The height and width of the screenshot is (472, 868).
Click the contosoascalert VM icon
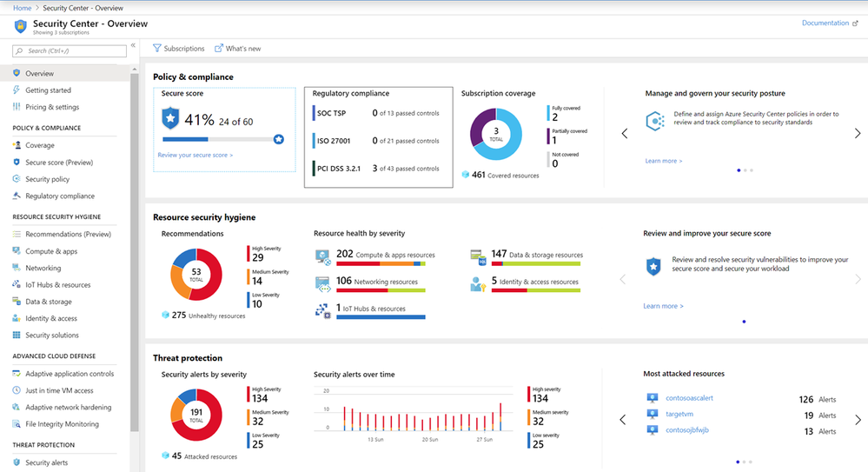coord(653,398)
